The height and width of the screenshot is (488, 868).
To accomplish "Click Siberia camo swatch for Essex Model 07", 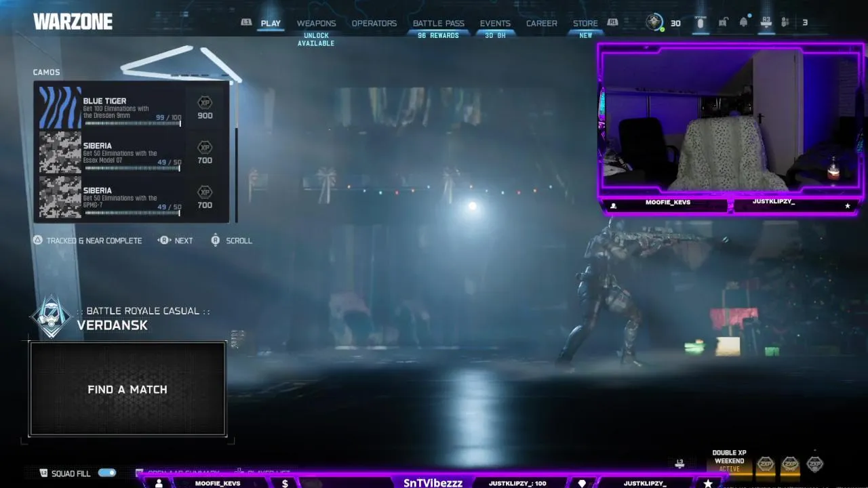I will coord(60,152).
